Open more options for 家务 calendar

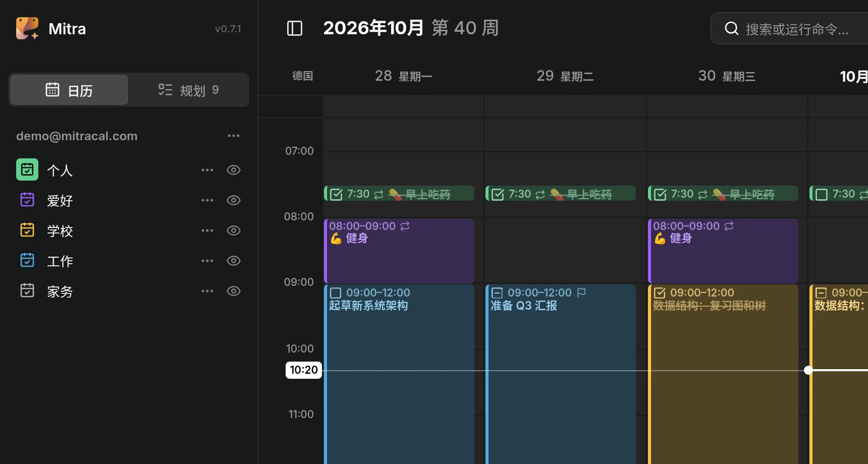click(x=207, y=291)
